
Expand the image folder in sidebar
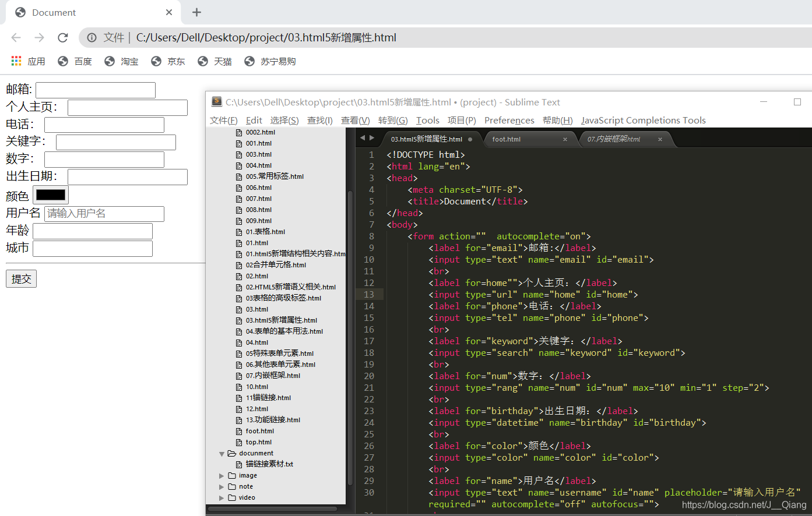(x=222, y=476)
